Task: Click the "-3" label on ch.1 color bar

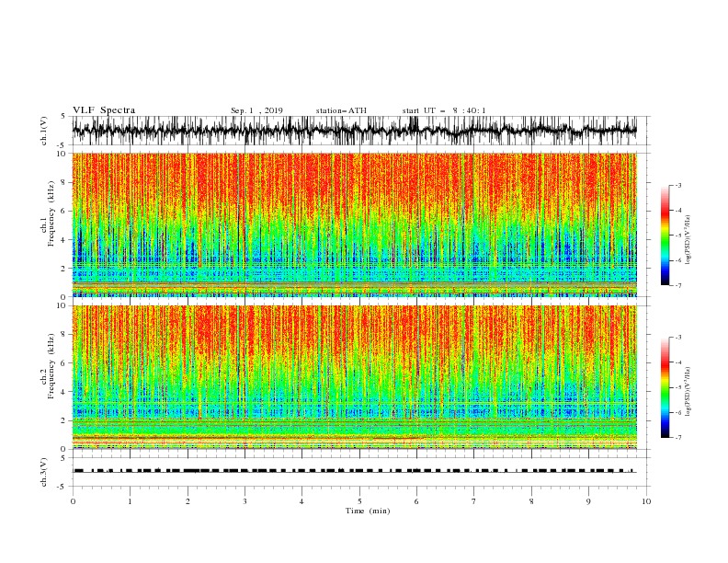Action: 677,185
